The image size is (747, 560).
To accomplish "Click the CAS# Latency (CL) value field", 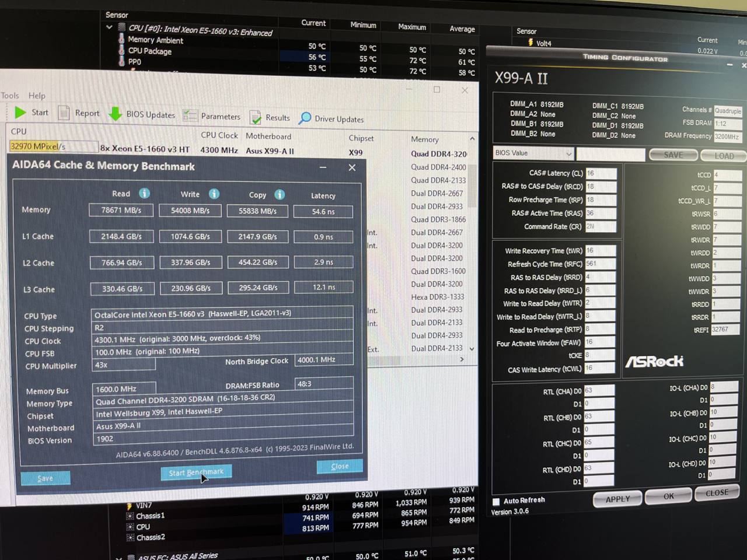I will (x=601, y=174).
